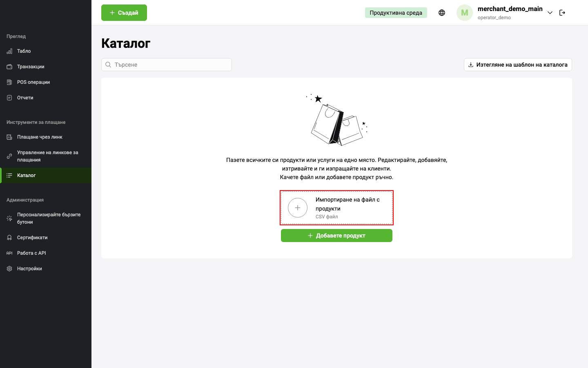Click the API icon for Работа с API
The height and width of the screenshot is (368, 588).
pyautogui.click(x=9, y=253)
